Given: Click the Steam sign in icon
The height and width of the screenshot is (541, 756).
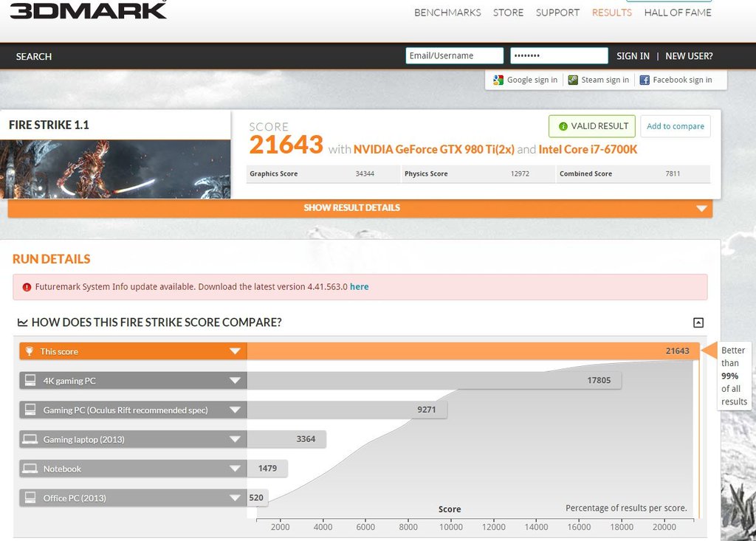Looking at the screenshot, I should (x=573, y=80).
